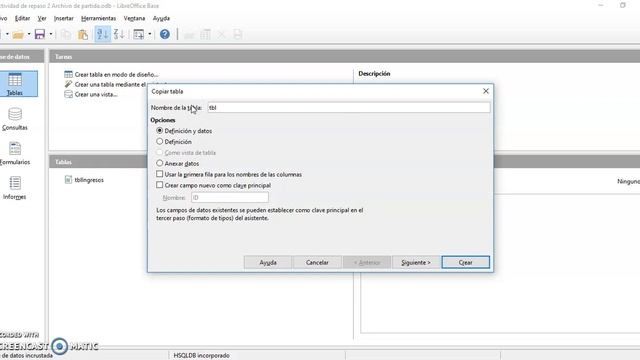Image resolution: width=640 pixels, height=360 pixels.
Task: Sort ascending with the A-Z icon
Action: pos(102,34)
